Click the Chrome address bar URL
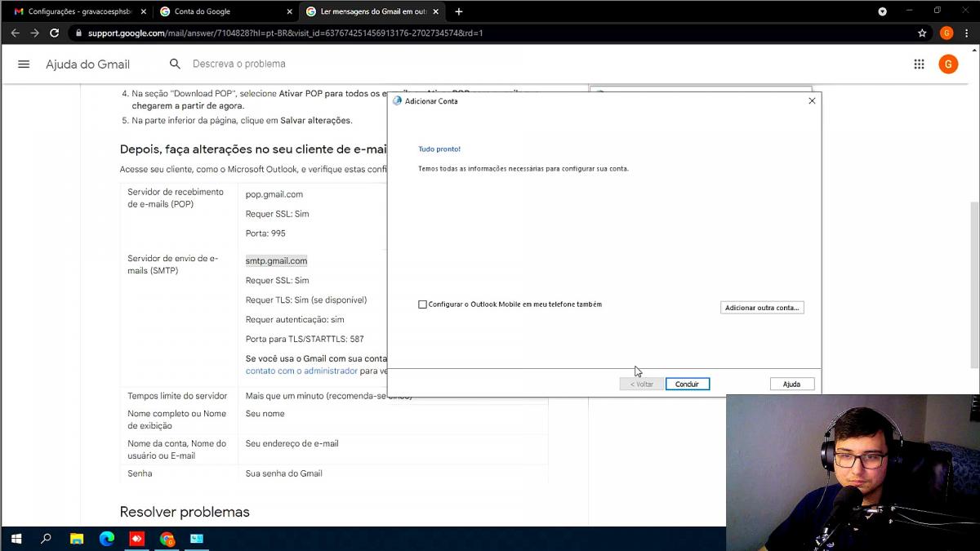 [286, 33]
